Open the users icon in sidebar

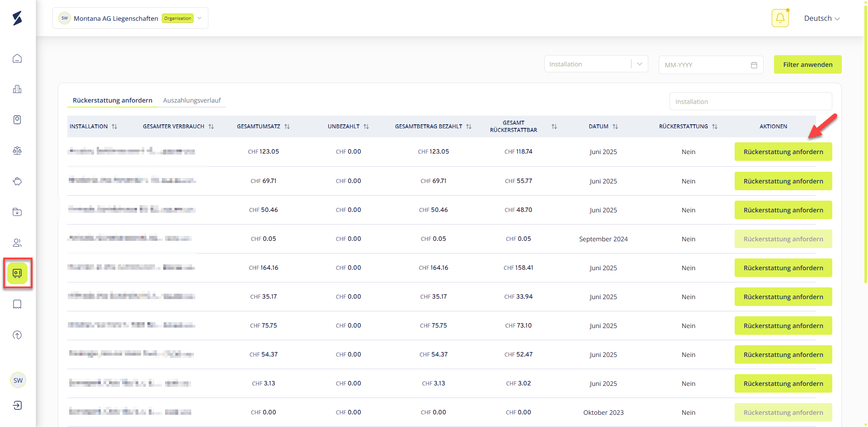point(17,243)
